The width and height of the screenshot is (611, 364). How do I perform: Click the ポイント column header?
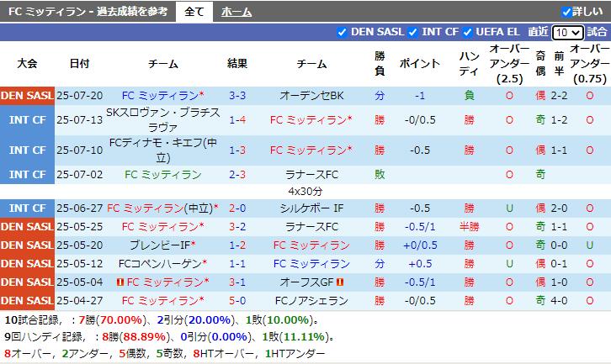(420, 63)
